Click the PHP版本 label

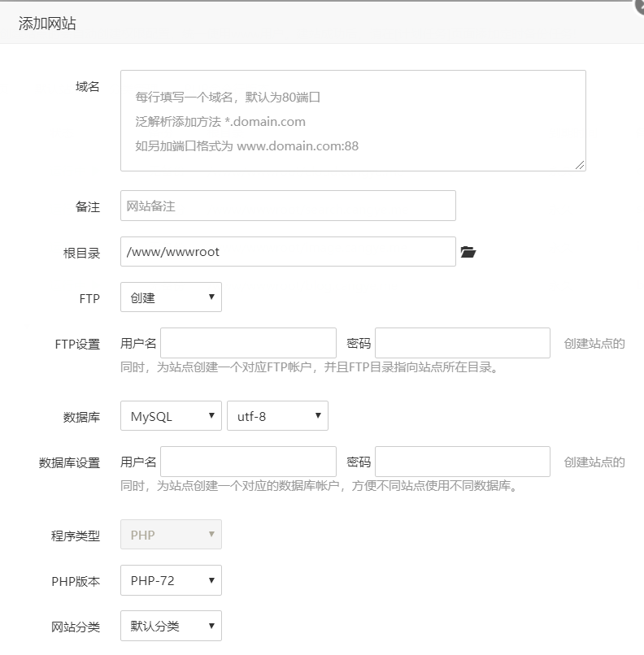point(76,582)
